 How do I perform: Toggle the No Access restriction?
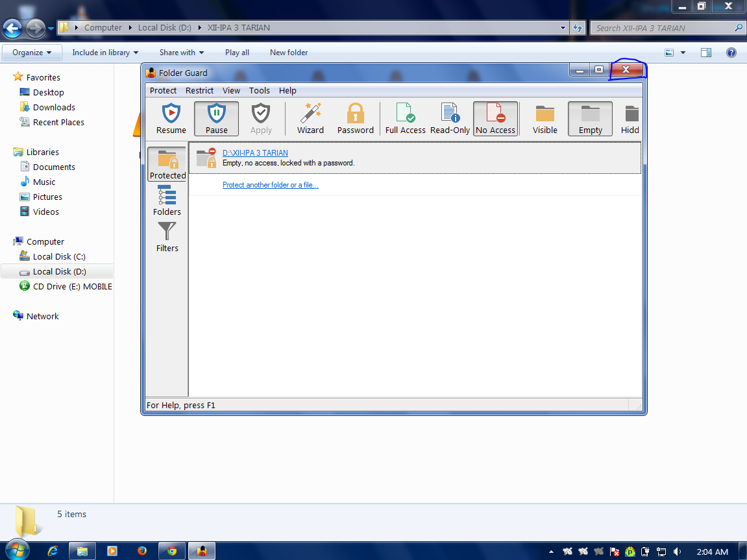point(495,119)
